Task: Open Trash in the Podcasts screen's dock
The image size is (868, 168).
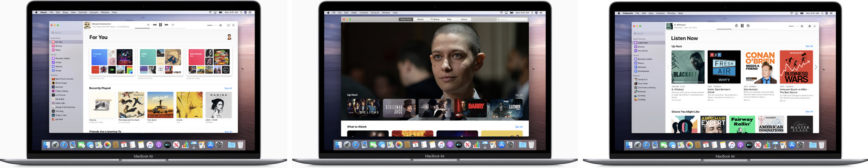Action: point(822,145)
